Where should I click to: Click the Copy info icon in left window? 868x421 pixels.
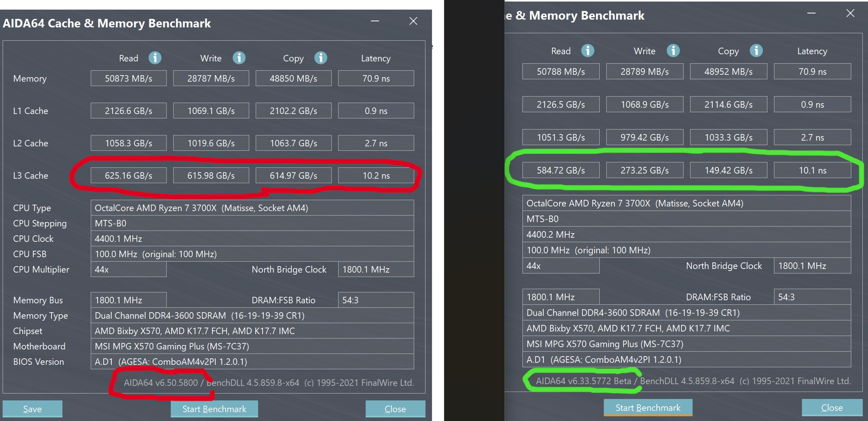click(321, 58)
